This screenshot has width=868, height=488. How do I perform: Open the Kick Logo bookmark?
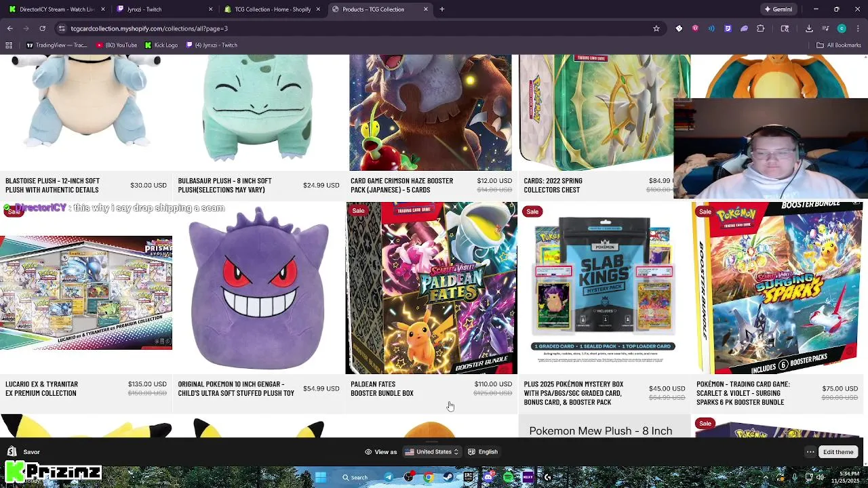[161, 45]
